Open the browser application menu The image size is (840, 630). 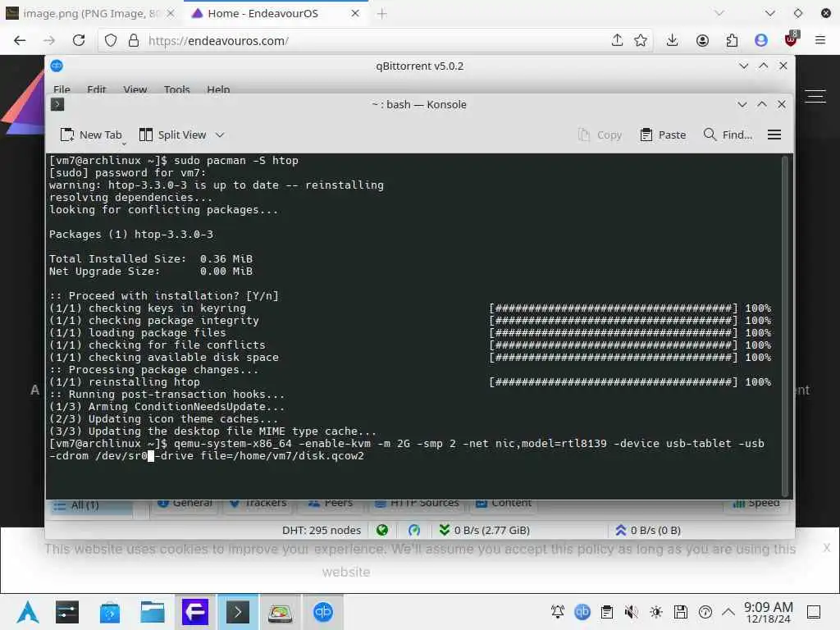(x=820, y=40)
